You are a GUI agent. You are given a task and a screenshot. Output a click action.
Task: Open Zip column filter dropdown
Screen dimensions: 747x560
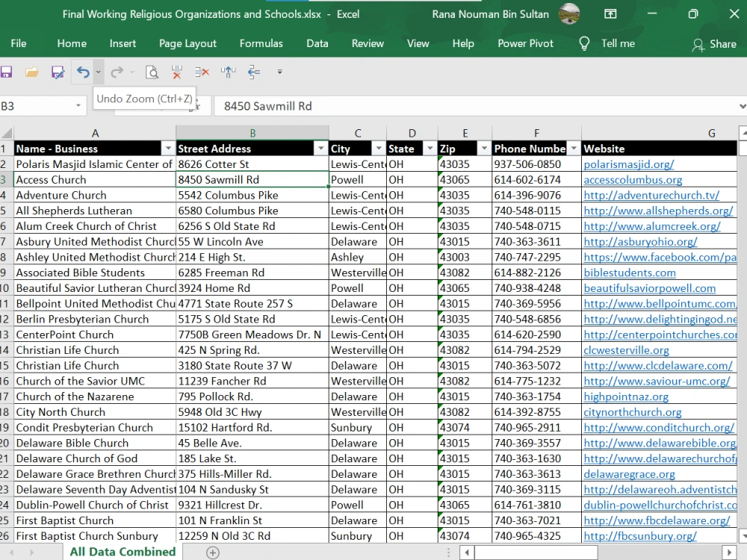(485, 149)
